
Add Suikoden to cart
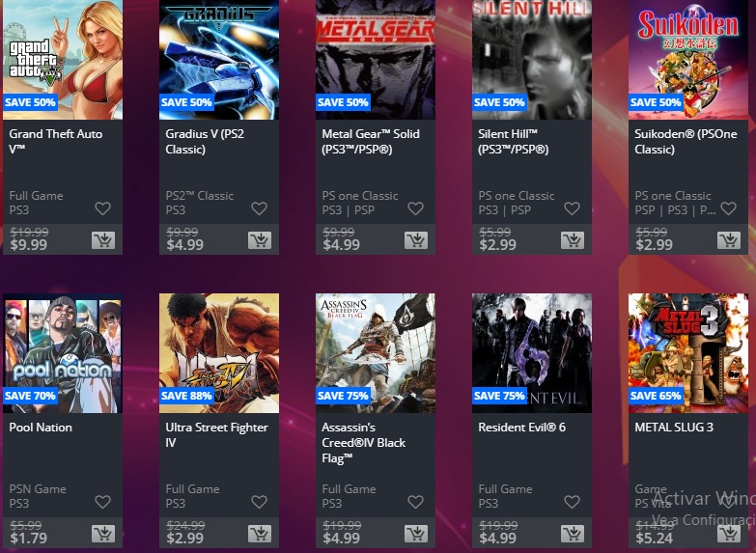729,239
